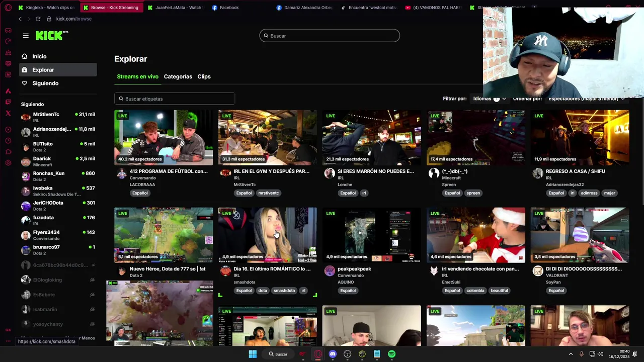Open the Opera menu icon
Image resolution: width=644 pixels, height=362 pixels.
click(x=8, y=8)
